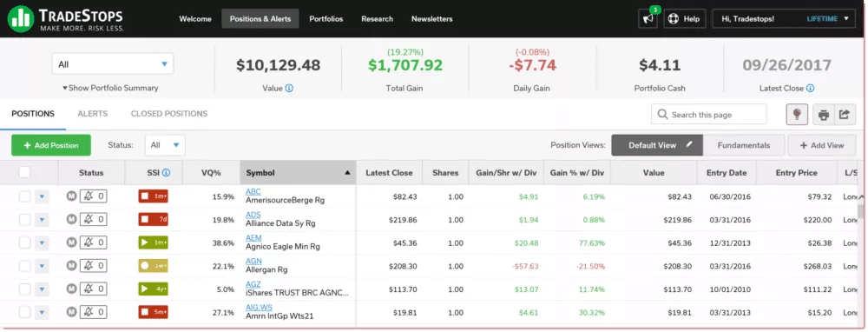Click the SSI column info icon
Viewport: 868px width, 332px height.
(166, 173)
